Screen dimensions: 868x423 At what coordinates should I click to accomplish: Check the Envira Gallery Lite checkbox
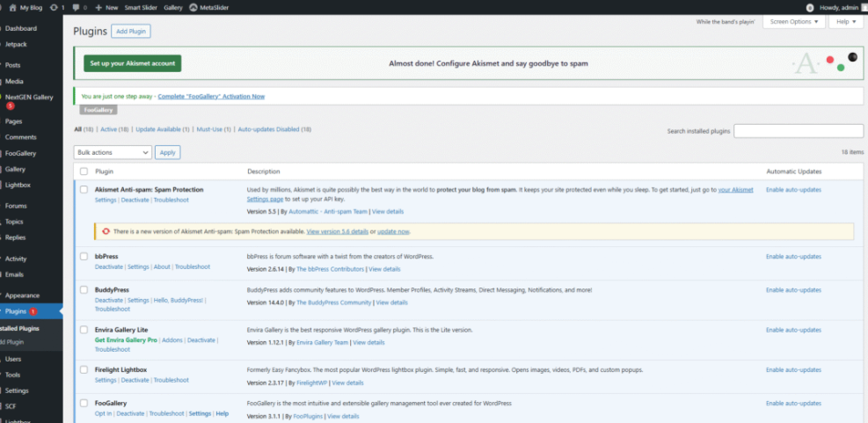(x=84, y=330)
